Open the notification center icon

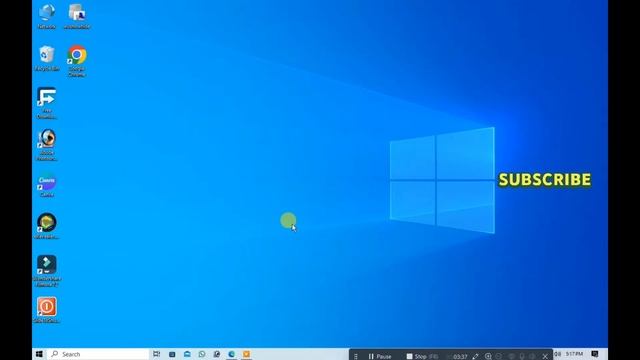coord(595,354)
